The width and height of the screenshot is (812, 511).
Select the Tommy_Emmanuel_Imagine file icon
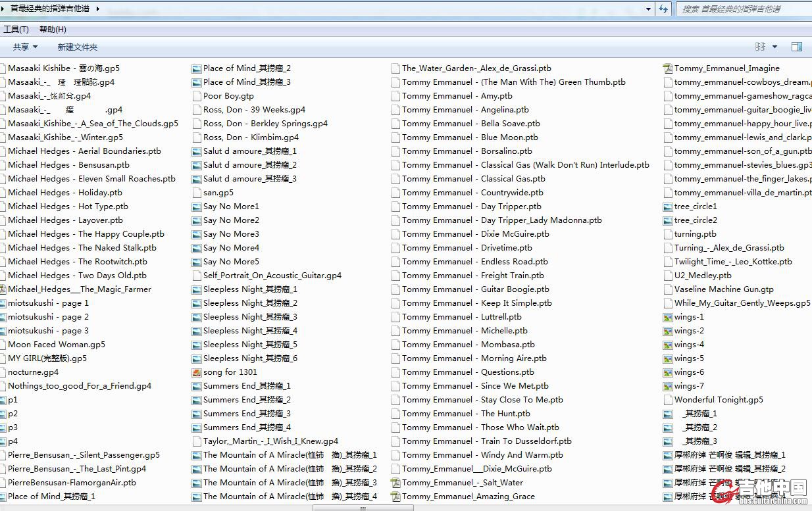[x=667, y=68]
